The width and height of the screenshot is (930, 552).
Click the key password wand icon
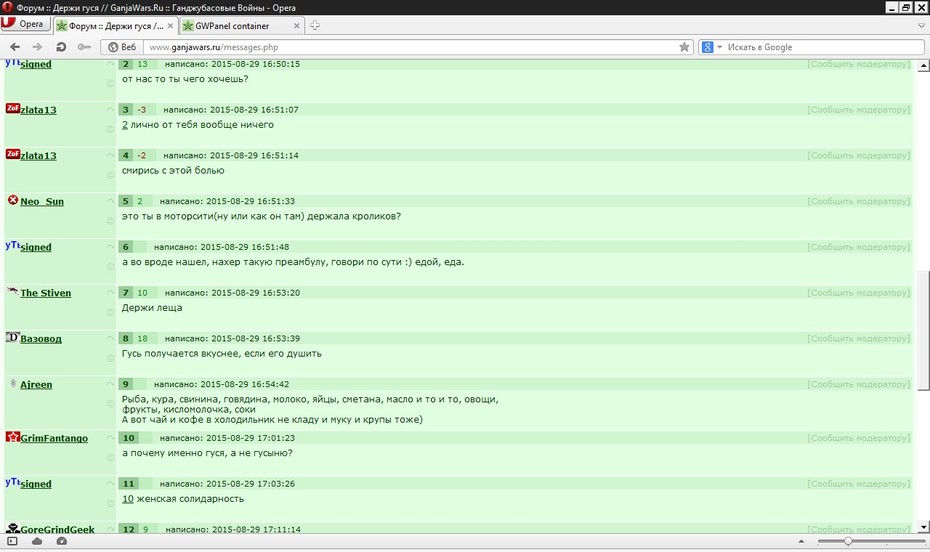(x=84, y=47)
